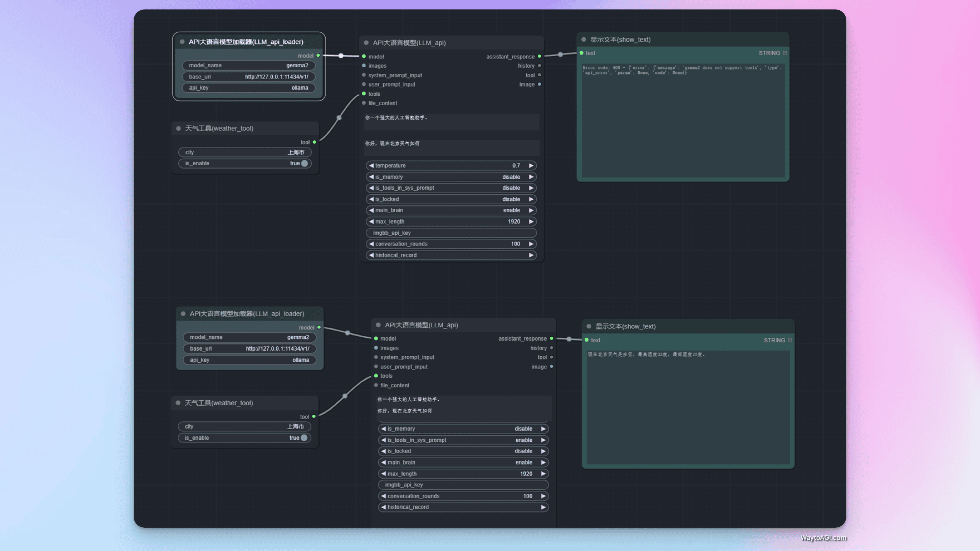Click the weather reply text in lower show_text

tap(646, 355)
